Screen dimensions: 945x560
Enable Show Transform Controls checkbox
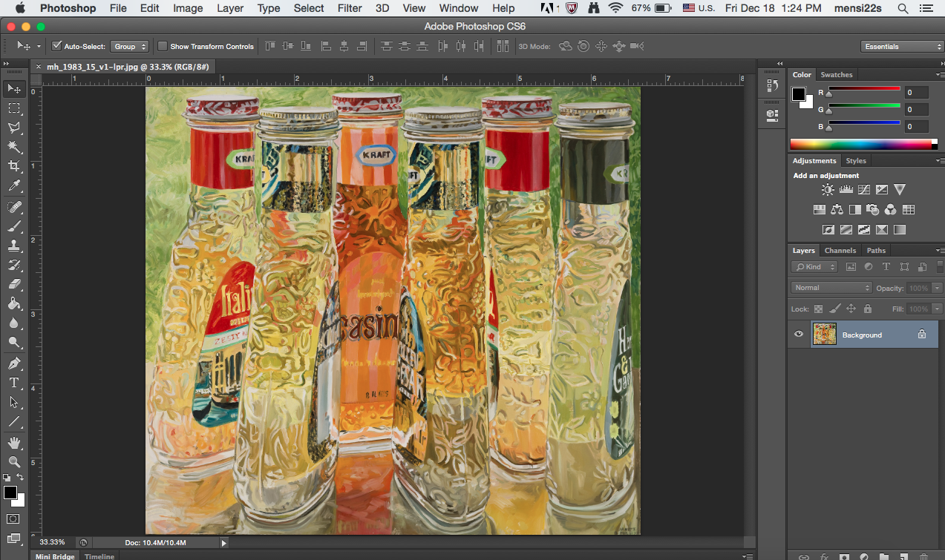pos(163,46)
